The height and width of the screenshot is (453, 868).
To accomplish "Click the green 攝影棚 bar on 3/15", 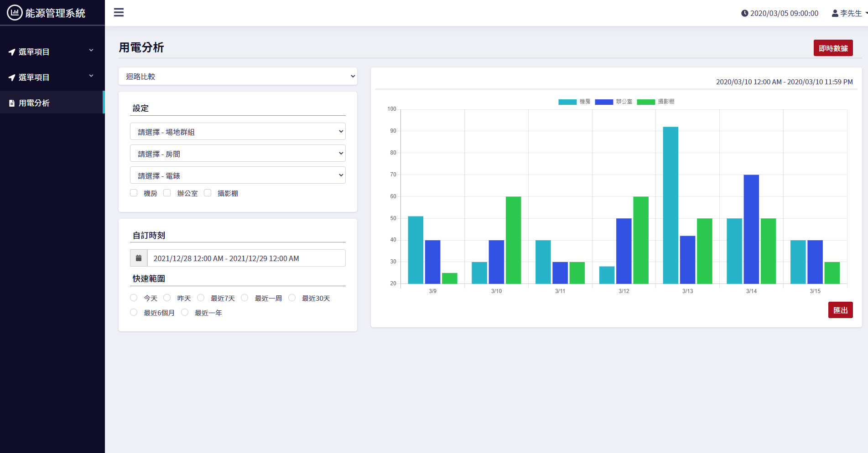I will click(x=832, y=273).
